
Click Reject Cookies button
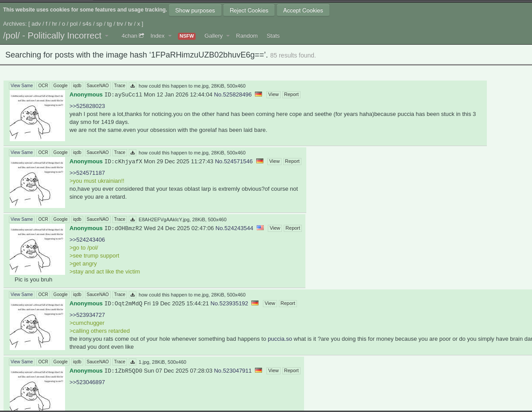(249, 10)
